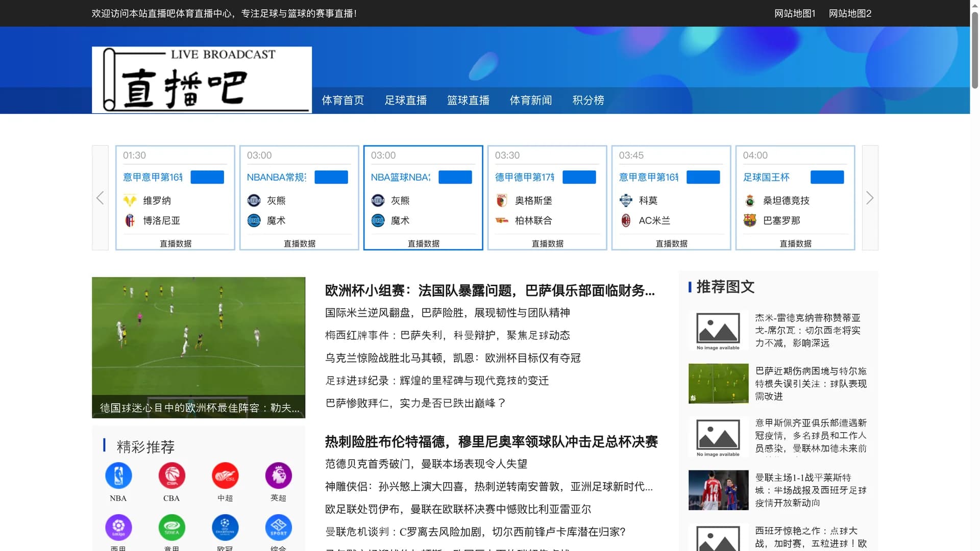980x551 pixels.
Task: Click the 科莫 team logo
Action: (626, 201)
